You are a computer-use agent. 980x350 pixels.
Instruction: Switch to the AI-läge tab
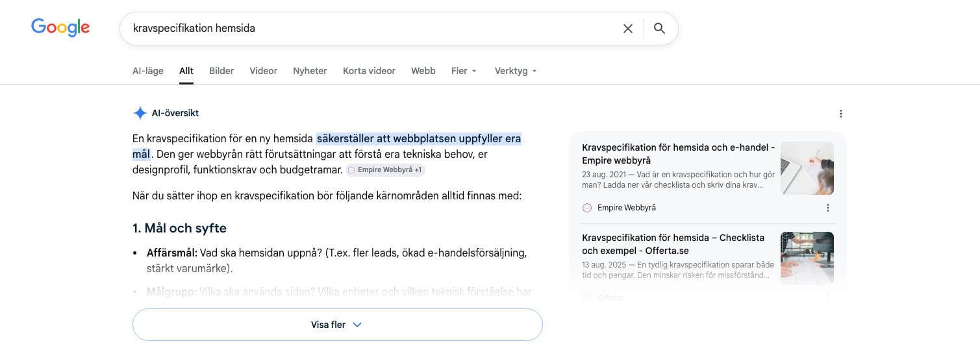click(x=148, y=71)
